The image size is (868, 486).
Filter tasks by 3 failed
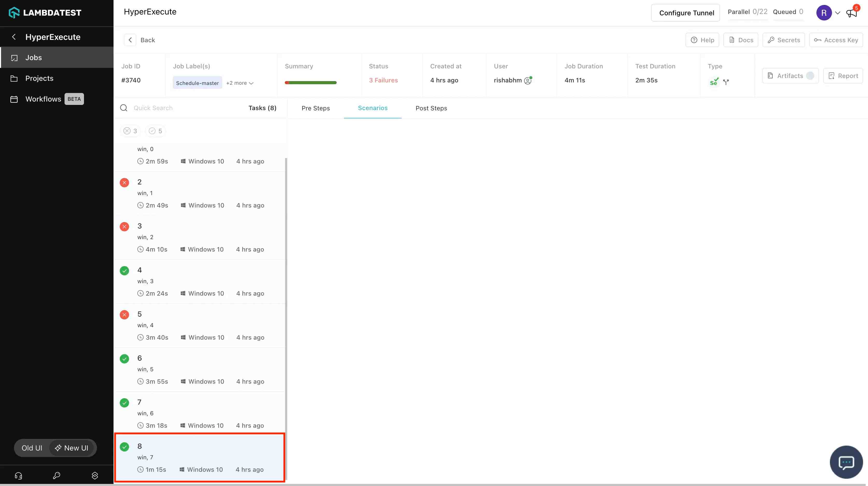pos(130,131)
